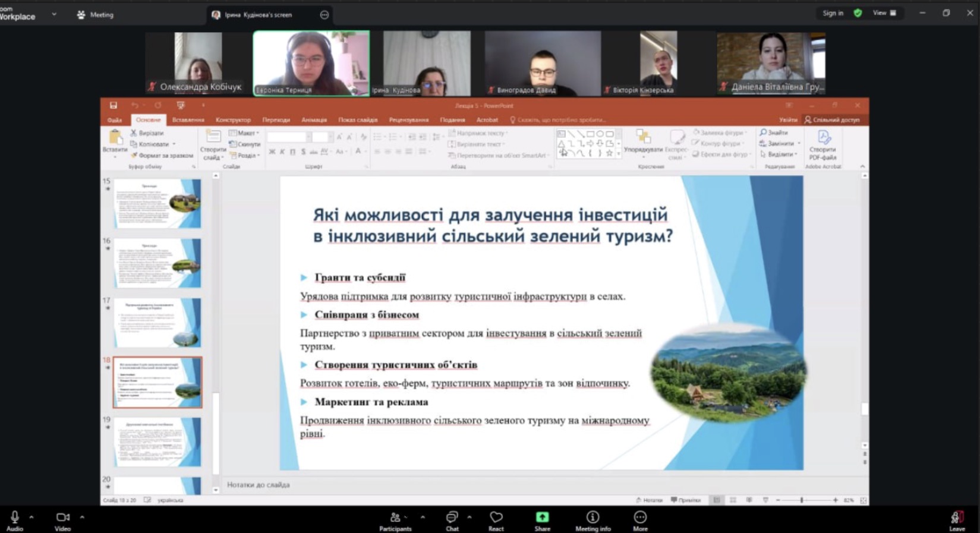Viewport: 980px width, 533px height.
Task: Leave the meeting
Action: point(956,520)
